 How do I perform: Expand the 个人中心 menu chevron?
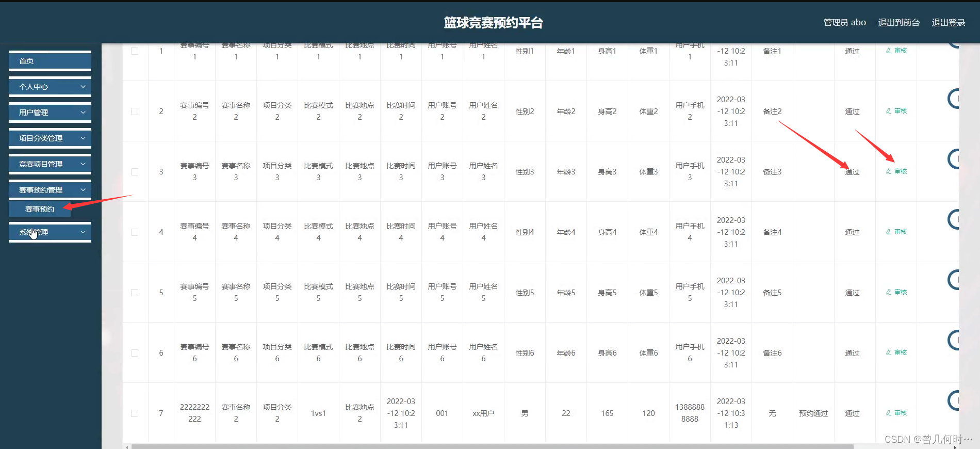(83, 87)
